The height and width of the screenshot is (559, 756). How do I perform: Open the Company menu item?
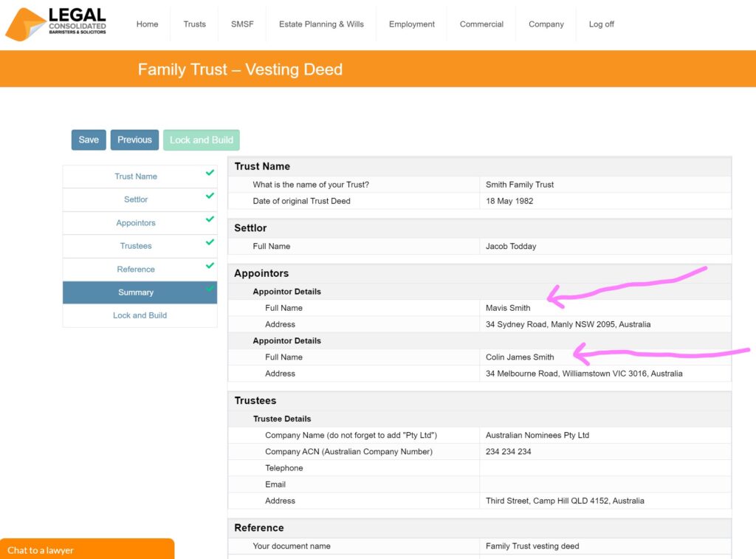pos(546,24)
